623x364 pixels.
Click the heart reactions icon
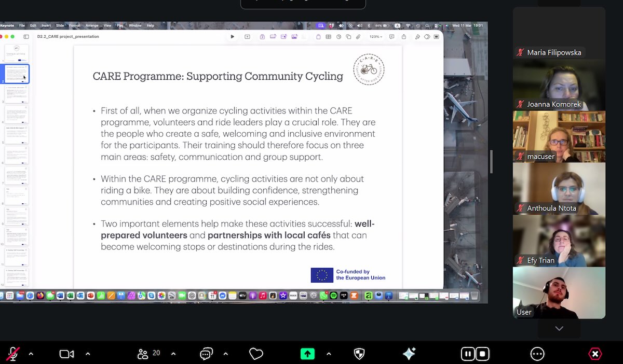pos(256,354)
